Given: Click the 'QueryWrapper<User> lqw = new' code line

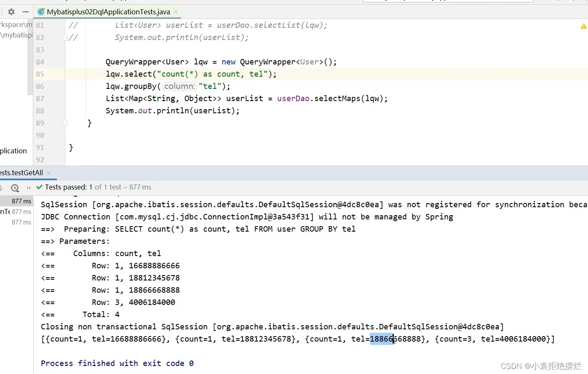Looking at the screenshot, I should point(221,62).
